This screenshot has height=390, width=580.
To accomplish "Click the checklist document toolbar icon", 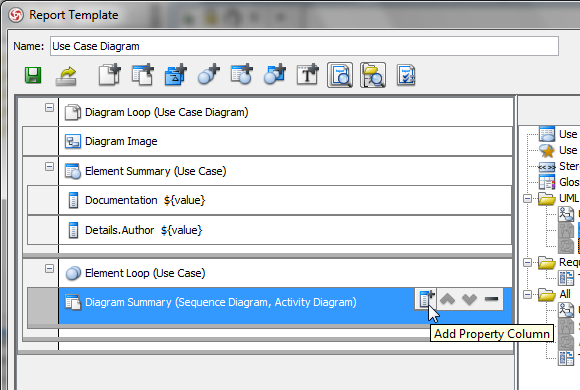I will [406, 75].
